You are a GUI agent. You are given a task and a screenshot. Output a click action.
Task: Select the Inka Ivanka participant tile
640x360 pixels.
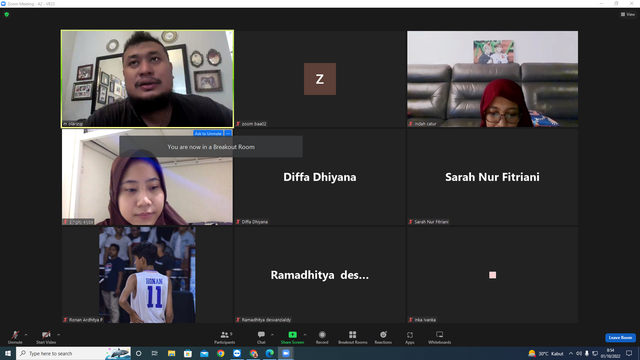(x=492, y=275)
